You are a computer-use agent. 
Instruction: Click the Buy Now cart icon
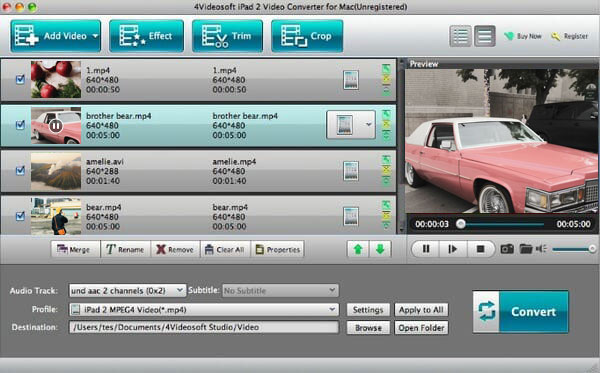509,36
